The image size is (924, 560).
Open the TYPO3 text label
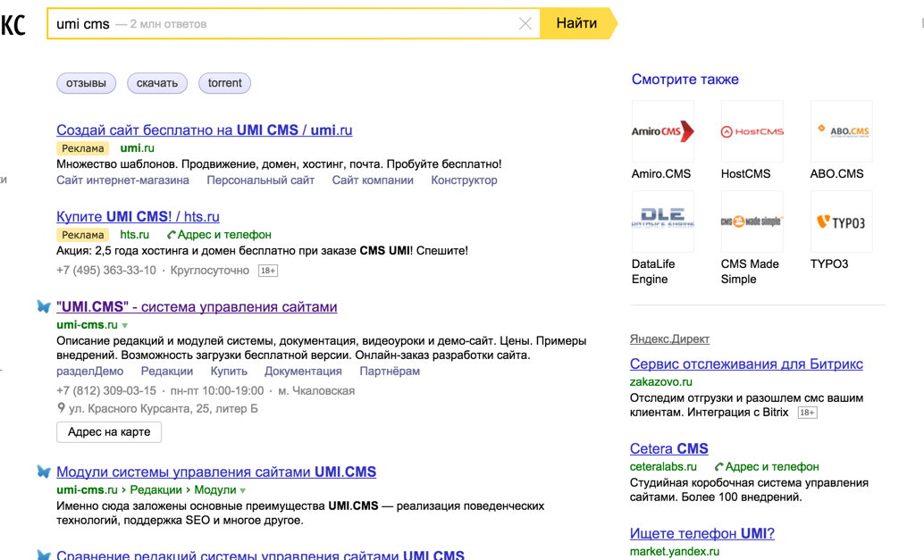point(829,263)
